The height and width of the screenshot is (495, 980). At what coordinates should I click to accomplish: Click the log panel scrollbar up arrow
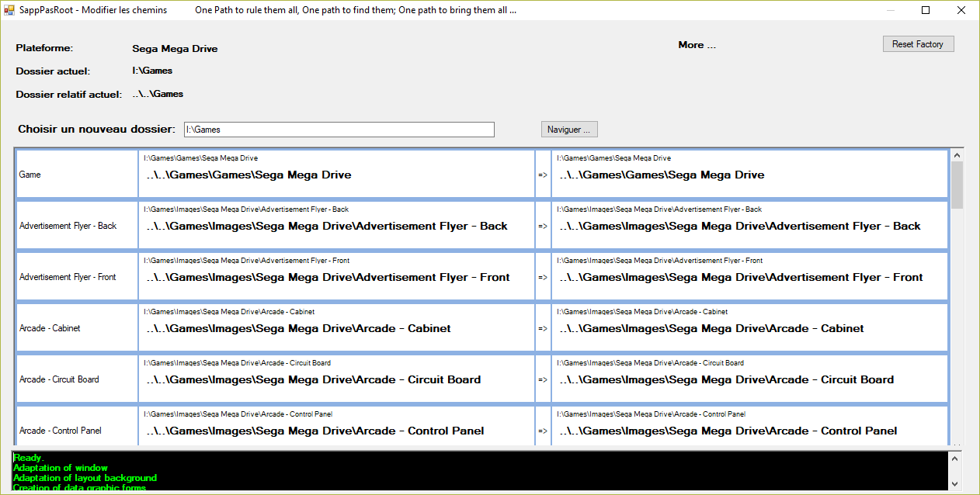click(x=956, y=458)
